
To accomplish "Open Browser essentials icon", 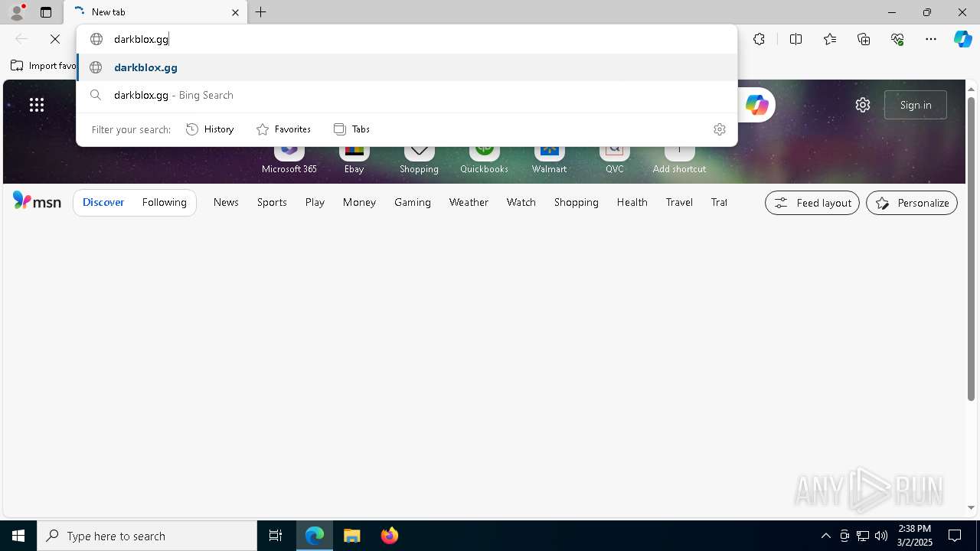I will click(897, 39).
